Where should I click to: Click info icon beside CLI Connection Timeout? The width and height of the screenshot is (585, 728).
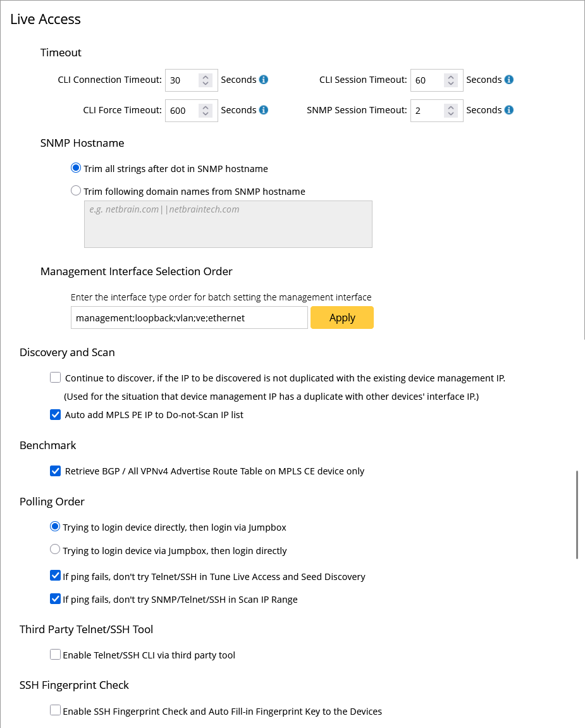tap(264, 80)
